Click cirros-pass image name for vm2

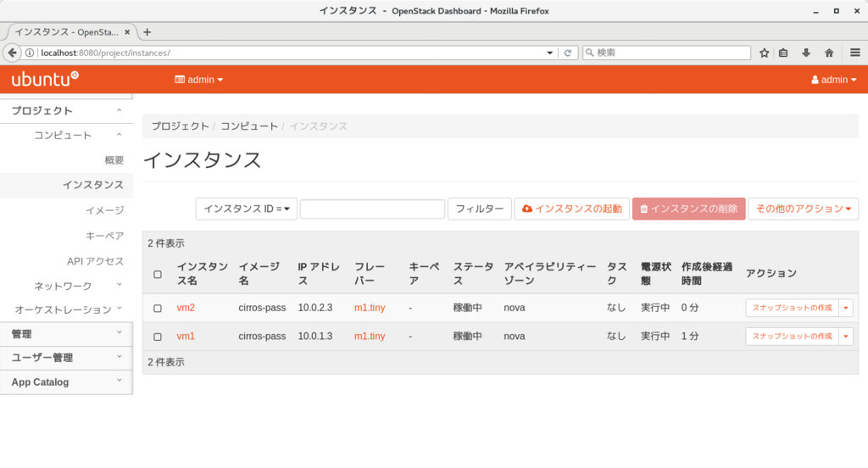point(262,308)
